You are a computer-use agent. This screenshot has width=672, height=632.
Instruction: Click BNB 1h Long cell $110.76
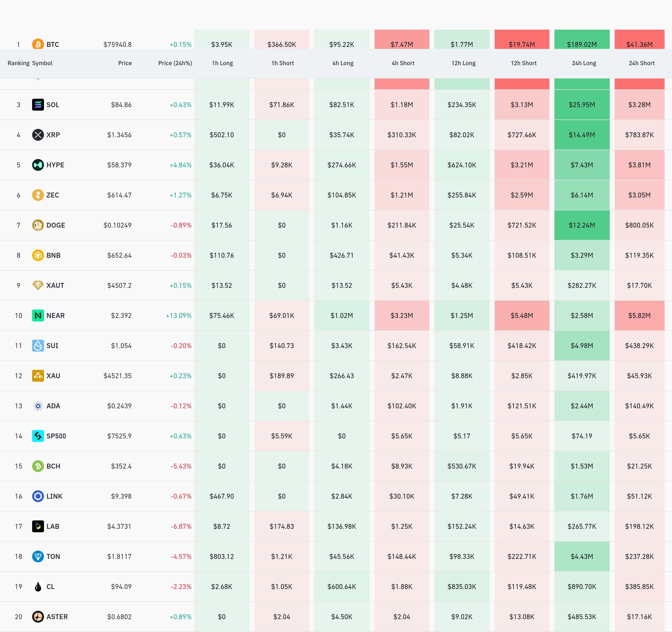click(x=222, y=255)
